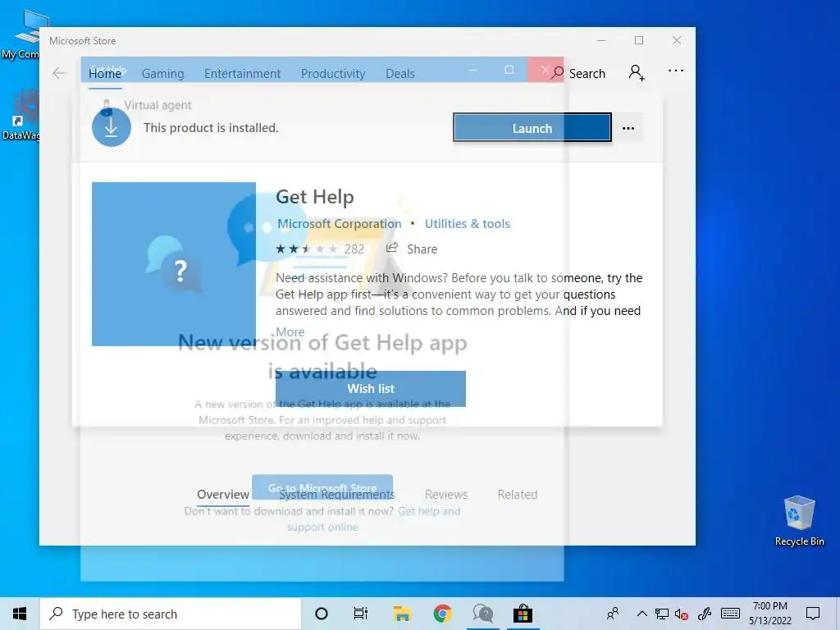
Task: Open the touch keyboard tray icon
Action: 730,614
